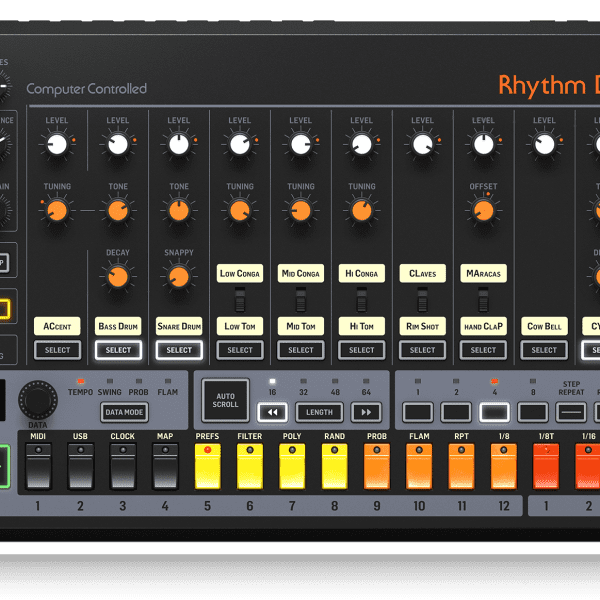
Task: Click Select under Accent
Action: pos(57,350)
